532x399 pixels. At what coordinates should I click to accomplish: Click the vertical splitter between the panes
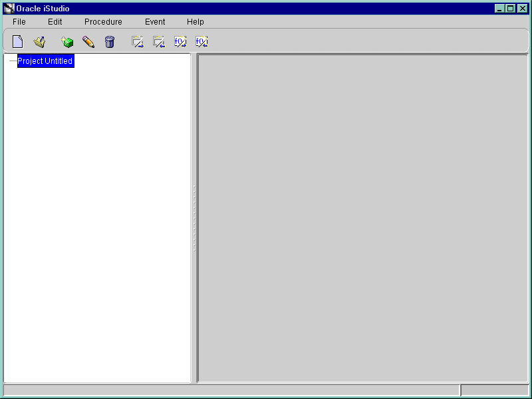pyautogui.click(x=194, y=218)
